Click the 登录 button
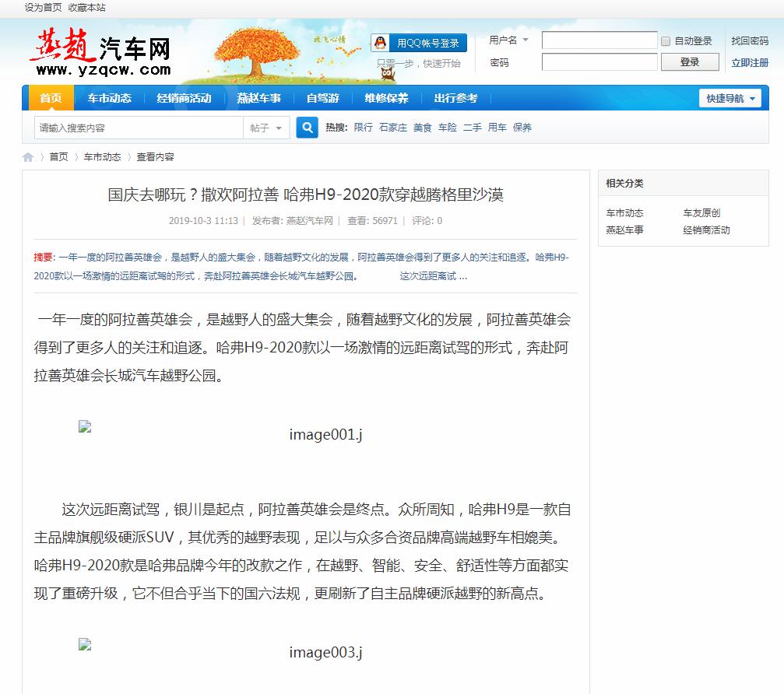Viewport: 784px width, 694px height. point(690,62)
